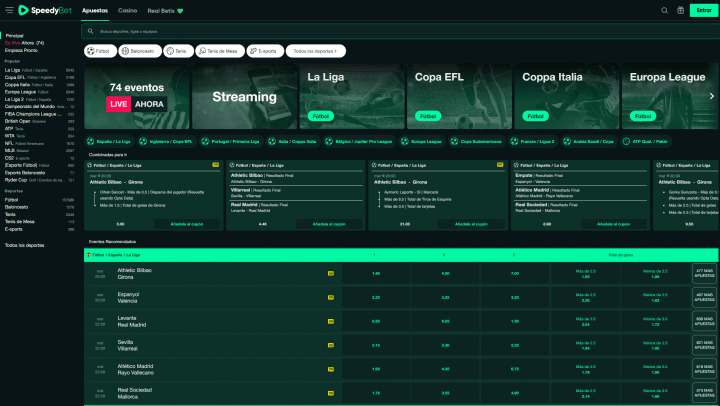Select Copa Sudamericana quick link
The width and height of the screenshot is (720, 406).
[476, 141]
